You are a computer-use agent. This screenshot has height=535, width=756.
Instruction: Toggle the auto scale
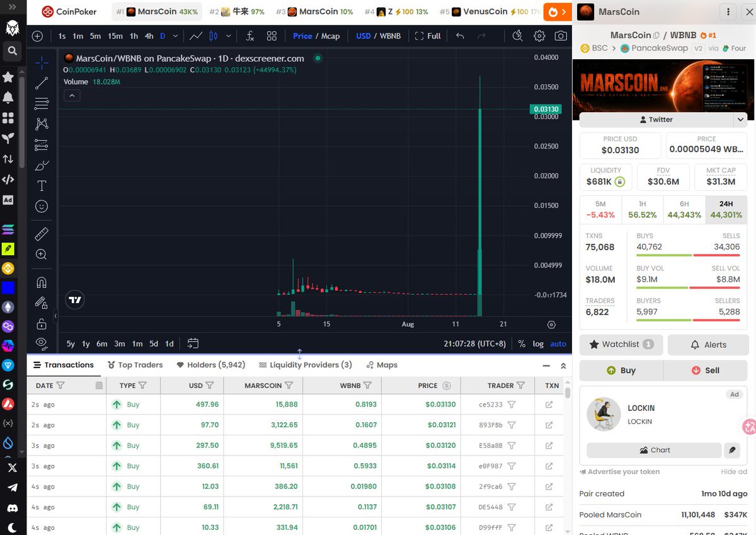click(x=558, y=343)
